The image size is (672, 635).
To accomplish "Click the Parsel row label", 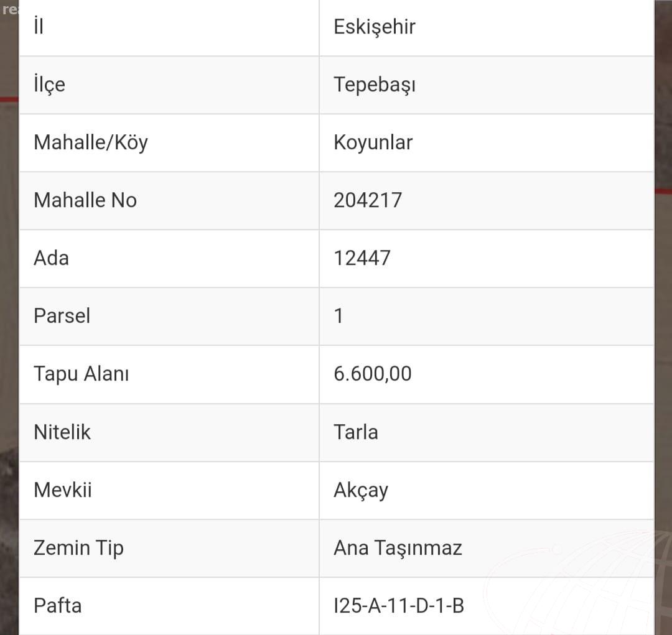I will pos(62,316).
